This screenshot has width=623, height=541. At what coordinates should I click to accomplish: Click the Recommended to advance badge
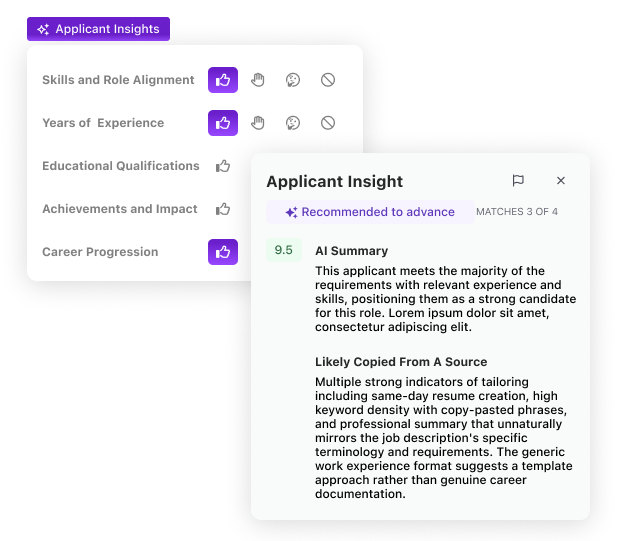(x=370, y=212)
